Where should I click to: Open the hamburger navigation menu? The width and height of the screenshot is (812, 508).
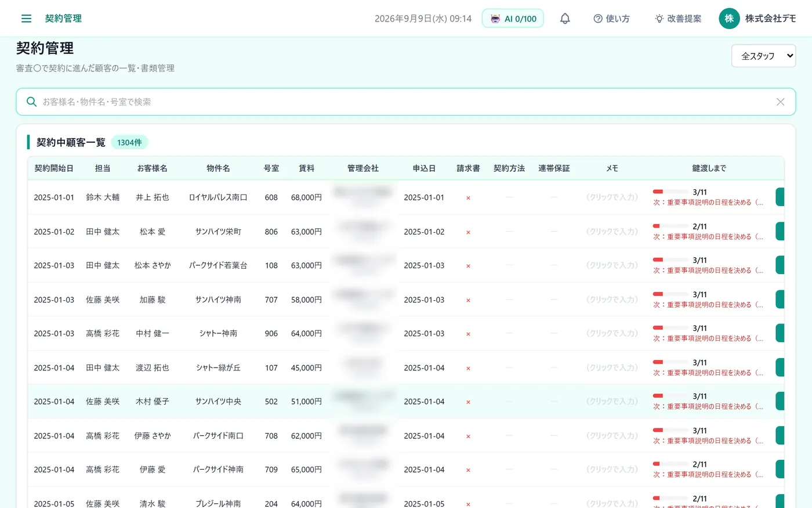tap(26, 19)
